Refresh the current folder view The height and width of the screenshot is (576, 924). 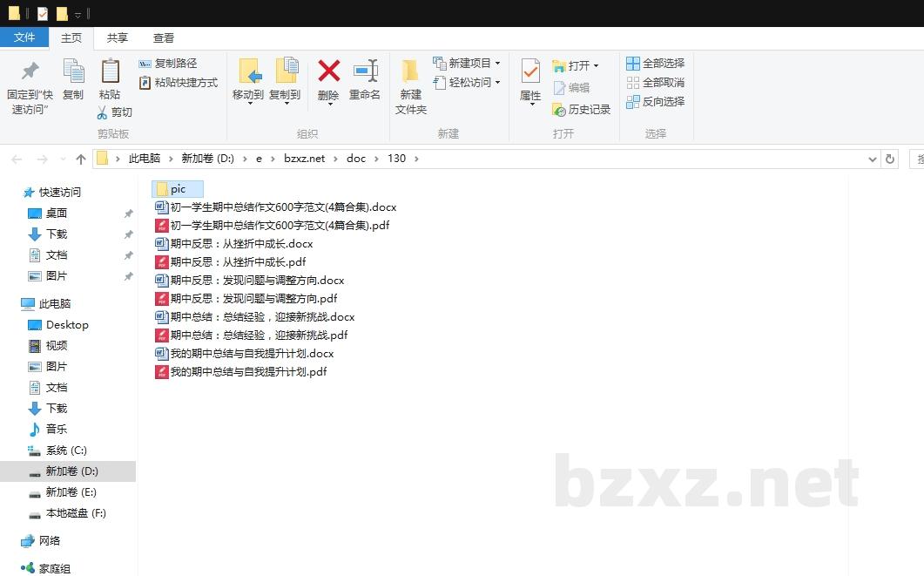click(x=889, y=159)
